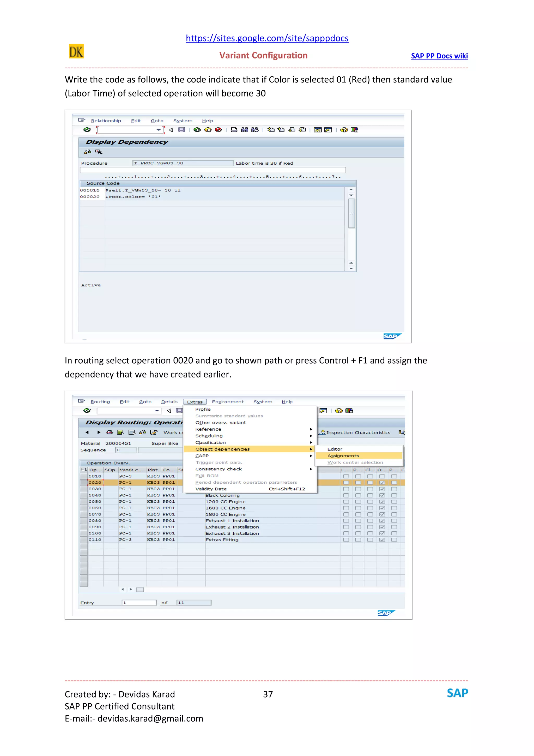Click the Last Page icon in Display Dependency toolbar
Image resolution: width=534 pixels, height=756 pixels.
coord(302,130)
